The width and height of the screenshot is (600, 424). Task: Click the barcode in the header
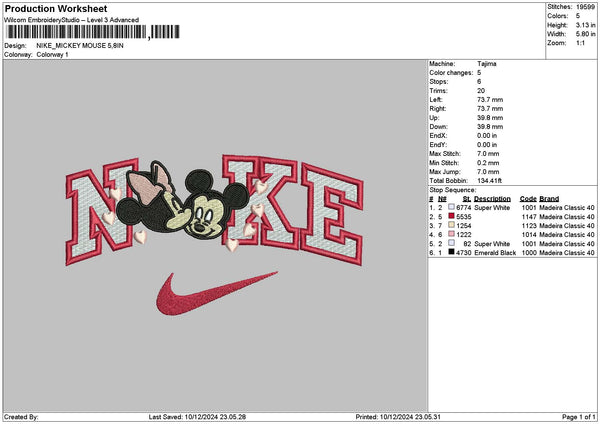pyautogui.click(x=93, y=32)
